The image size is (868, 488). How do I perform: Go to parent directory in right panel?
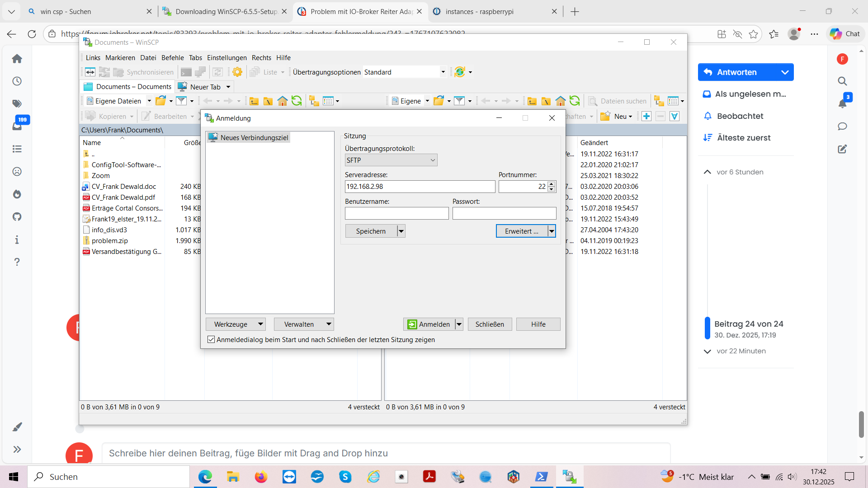click(x=532, y=101)
